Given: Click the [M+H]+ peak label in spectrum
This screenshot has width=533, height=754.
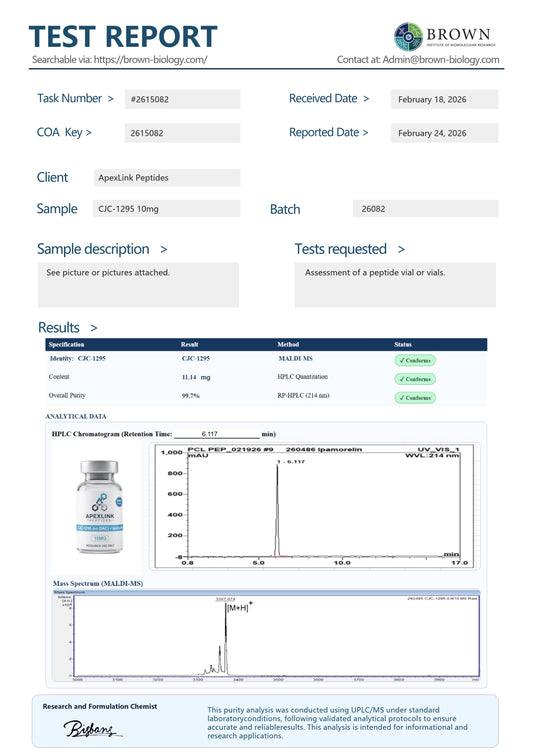Looking at the screenshot, I should [240, 607].
